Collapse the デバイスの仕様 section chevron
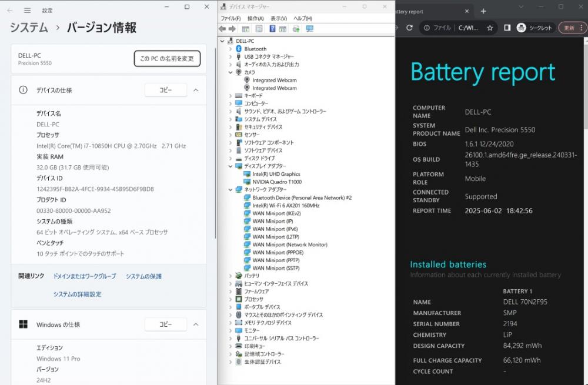This screenshot has width=588, height=385. tap(196, 90)
